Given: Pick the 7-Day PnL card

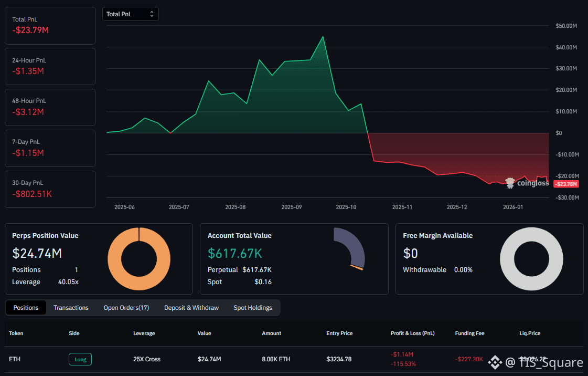Looking at the screenshot, I should click(50, 148).
